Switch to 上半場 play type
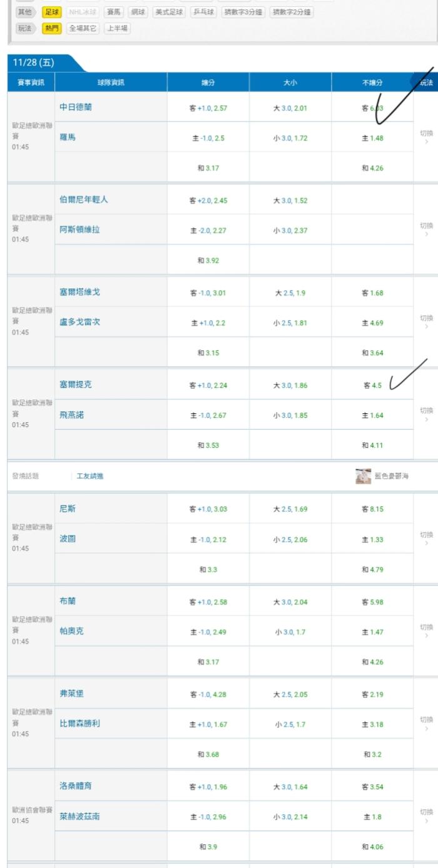This screenshot has width=438, height=868. tap(117, 28)
